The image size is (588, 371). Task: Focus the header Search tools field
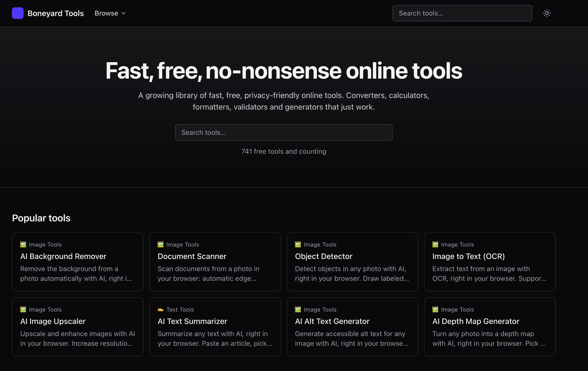pyautogui.click(x=462, y=13)
